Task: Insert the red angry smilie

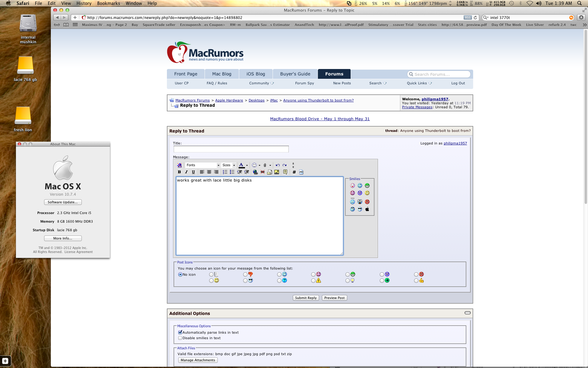Action: point(367,202)
